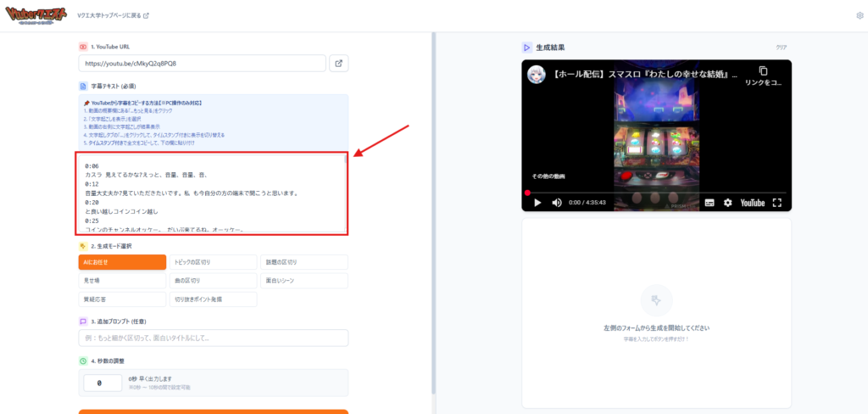Click the copy link icon on video
This screenshot has height=414, width=868.
click(763, 71)
